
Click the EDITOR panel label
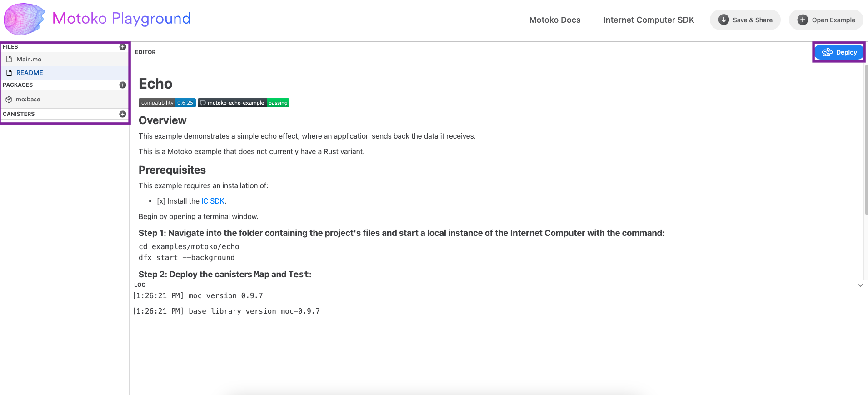(x=145, y=52)
